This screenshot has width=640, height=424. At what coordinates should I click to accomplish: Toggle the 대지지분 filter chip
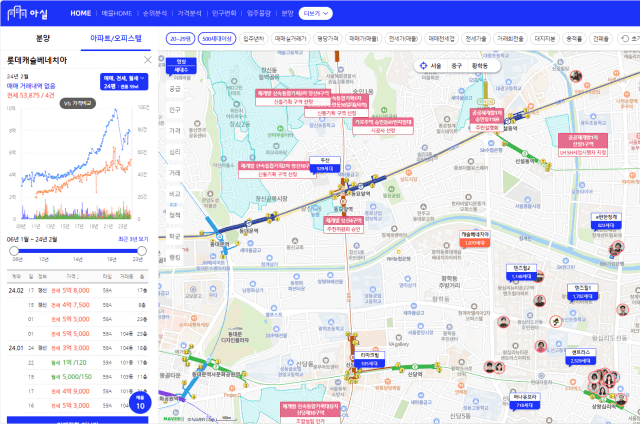click(x=544, y=38)
